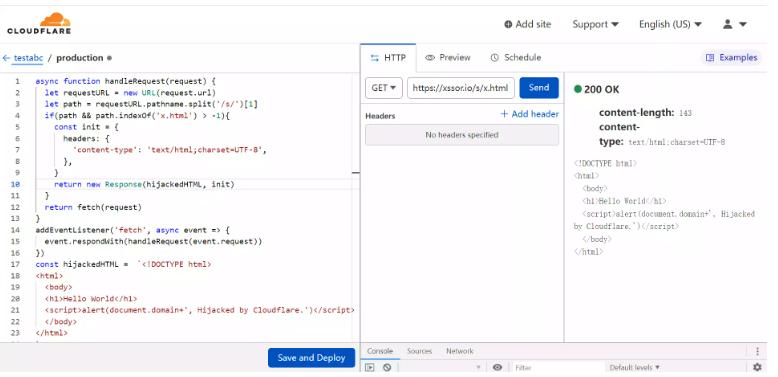The image size is (778, 377).
Task: Click the Cloudflare logo
Action: point(39,23)
